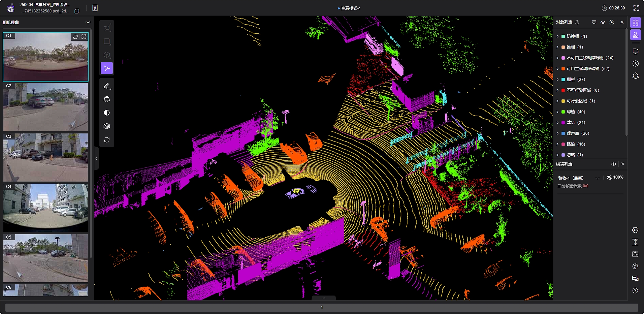The height and width of the screenshot is (314, 644).
Task: Click the orange 锥桶 color swatch
Action: (563, 47)
